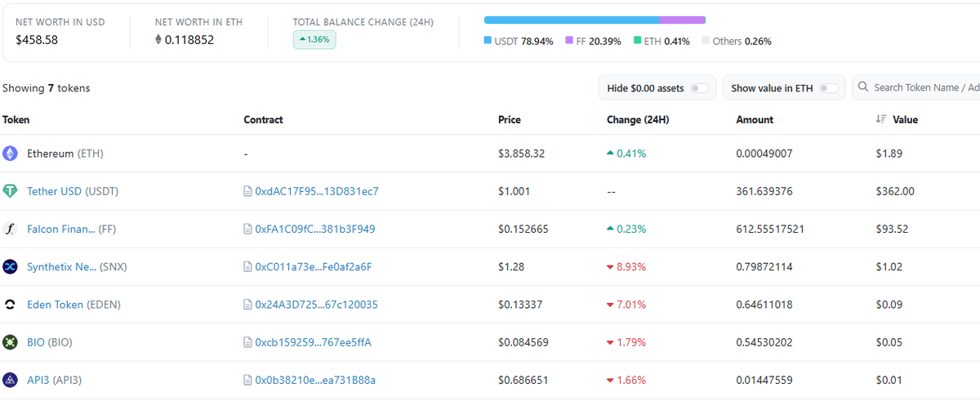Click the blue USDT allocation bar segment
The width and height of the screenshot is (980, 410).
point(572,20)
